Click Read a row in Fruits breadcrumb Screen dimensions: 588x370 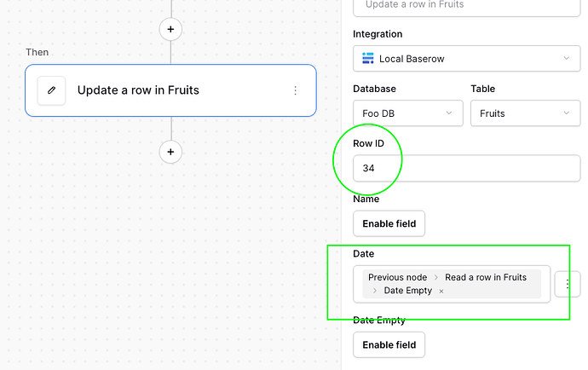click(x=486, y=277)
